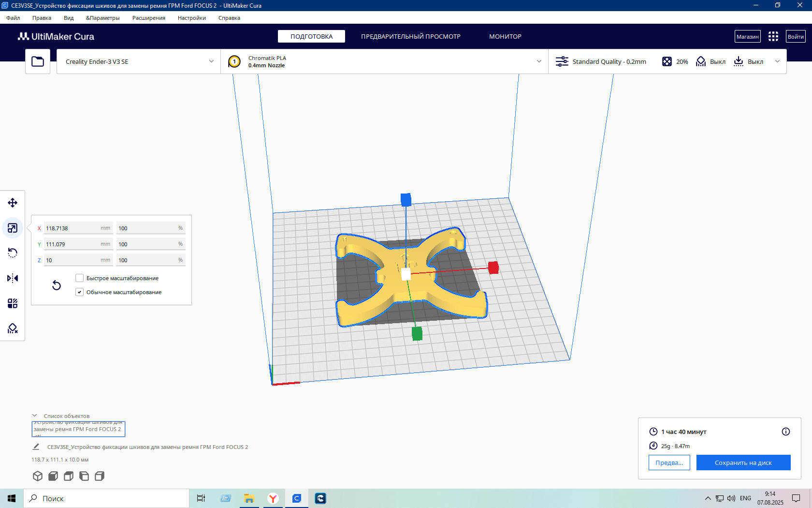Enable the Быстрое масштабирование checkbox
Viewport: 812px width, 508px height.
[80, 278]
